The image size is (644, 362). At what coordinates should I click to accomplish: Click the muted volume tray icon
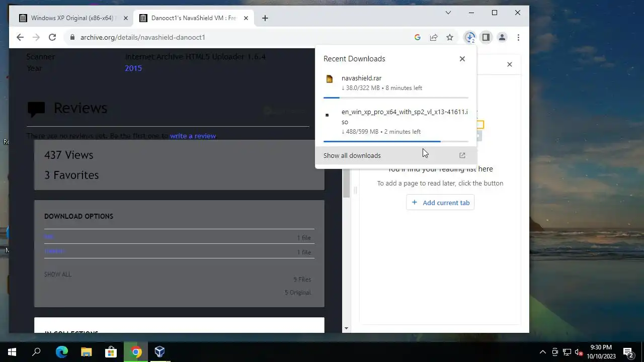pyautogui.click(x=579, y=352)
